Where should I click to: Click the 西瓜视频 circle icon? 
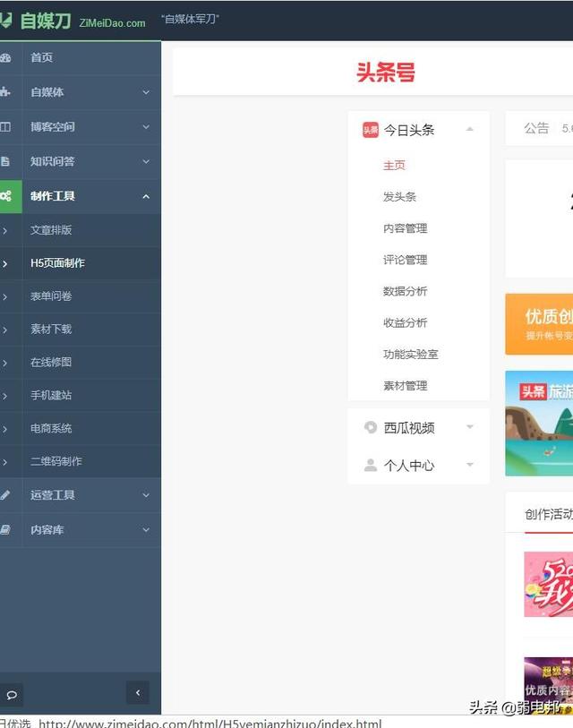(x=371, y=426)
